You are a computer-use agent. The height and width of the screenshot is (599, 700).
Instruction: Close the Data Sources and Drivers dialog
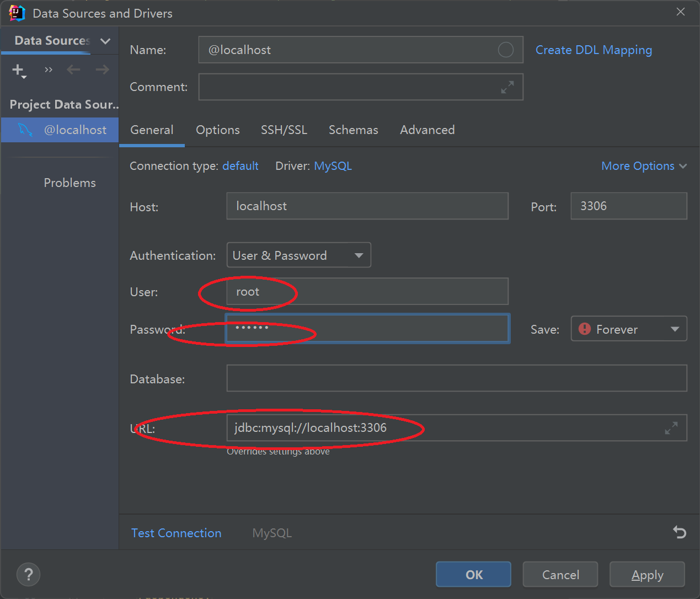pyautogui.click(x=681, y=12)
